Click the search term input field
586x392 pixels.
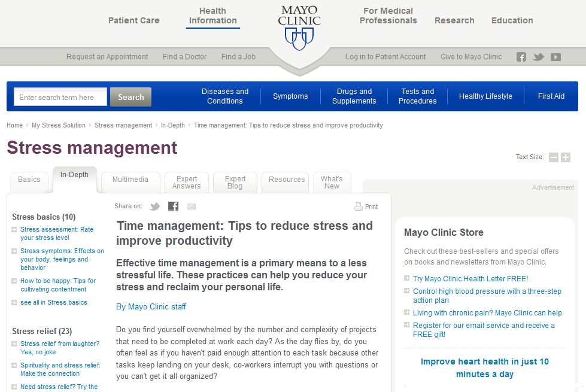click(60, 97)
